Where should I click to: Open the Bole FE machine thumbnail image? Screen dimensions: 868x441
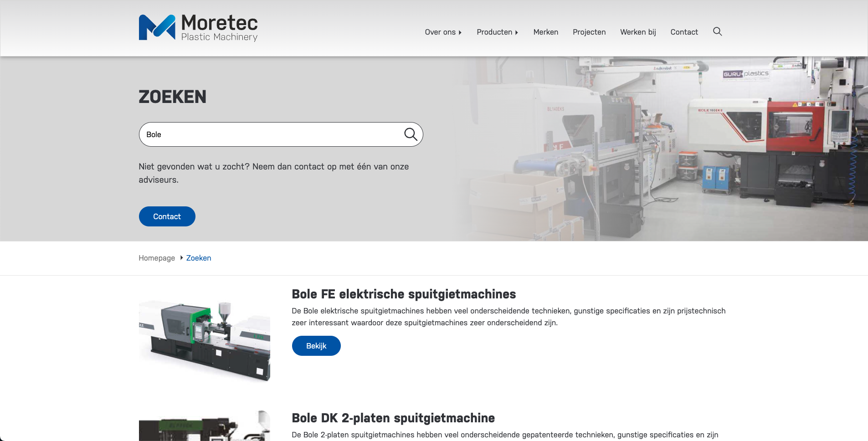pyautogui.click(x=204, y=340)
